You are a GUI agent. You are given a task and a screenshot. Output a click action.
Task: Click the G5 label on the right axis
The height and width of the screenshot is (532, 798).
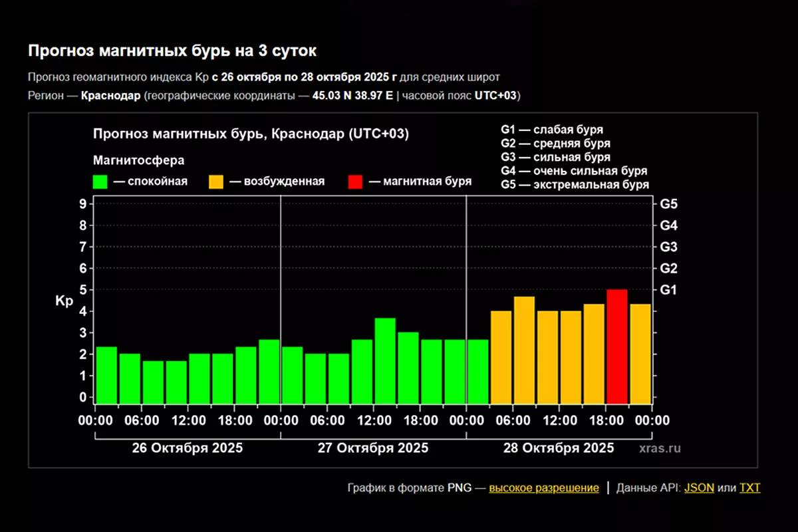click(x=667, y=203)
